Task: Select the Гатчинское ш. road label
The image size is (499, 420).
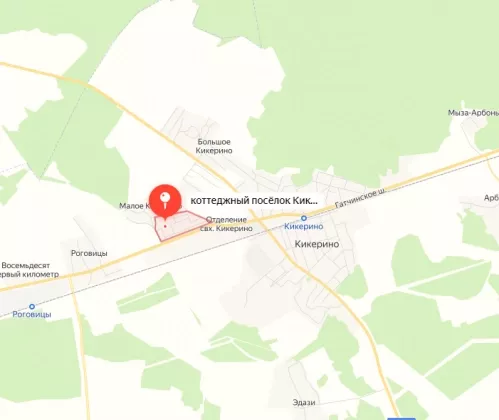Action: tap(360, 198)
